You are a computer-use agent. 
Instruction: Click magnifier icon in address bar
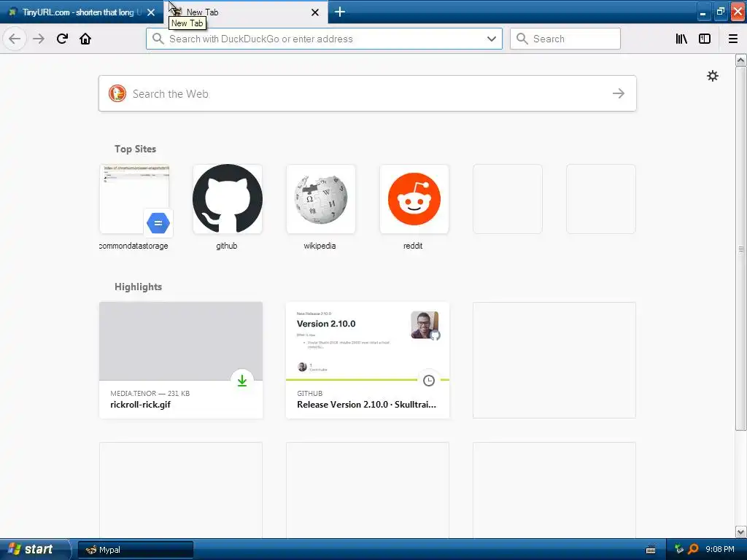tap(158, 39)
